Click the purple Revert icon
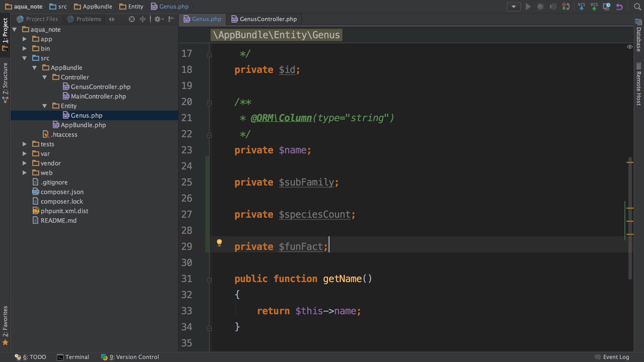Screen dimensions: 644x362 point(619,7)
